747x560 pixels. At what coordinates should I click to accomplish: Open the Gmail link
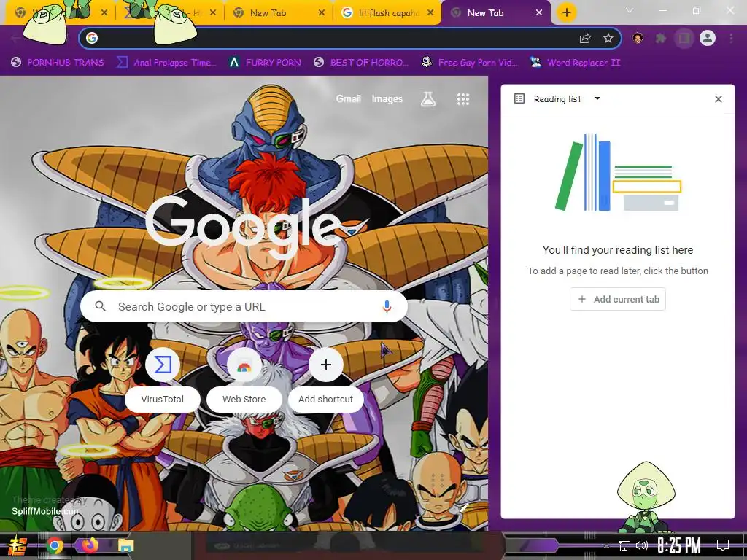348,98
